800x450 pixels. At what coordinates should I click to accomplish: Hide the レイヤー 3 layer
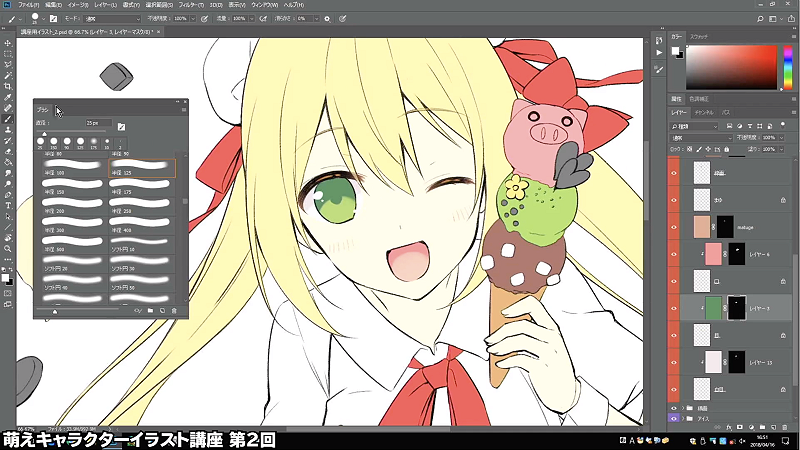point(673,308)
